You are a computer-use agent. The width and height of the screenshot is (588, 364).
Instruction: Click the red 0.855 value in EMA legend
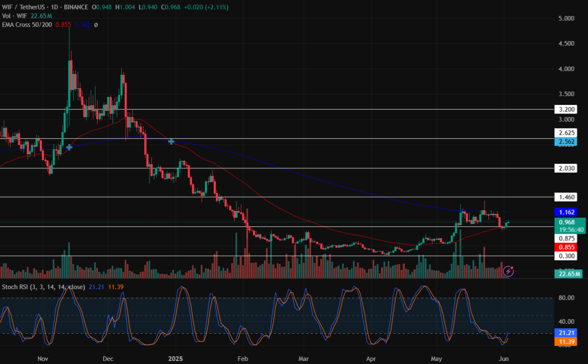[x=63, y=25]
